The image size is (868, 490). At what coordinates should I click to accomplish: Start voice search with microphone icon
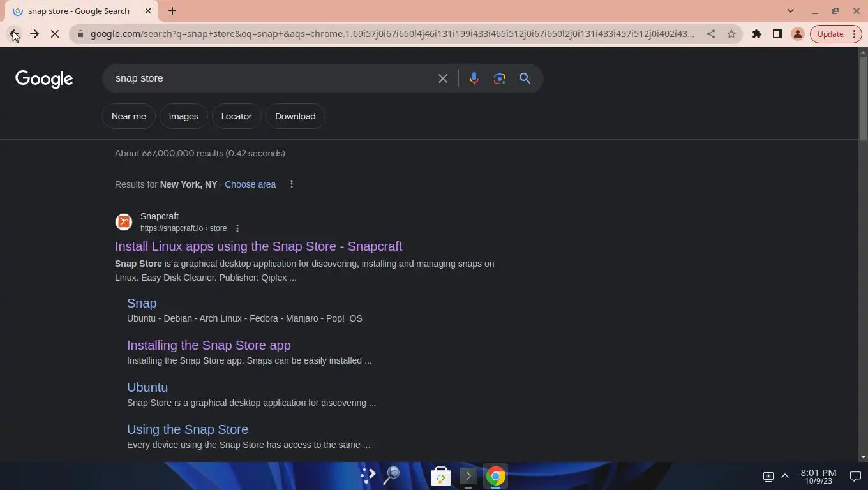(x=474, y=78)
